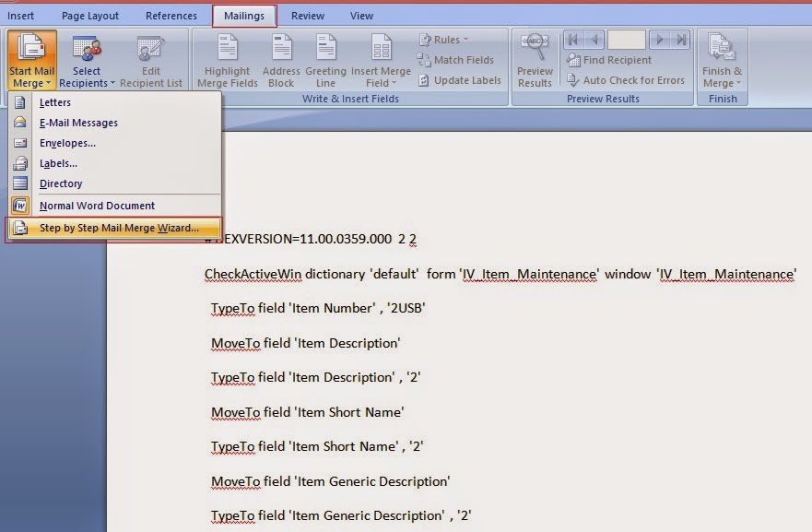
Task: Switch to the Insert tab
Action: [x=20, y=16]
